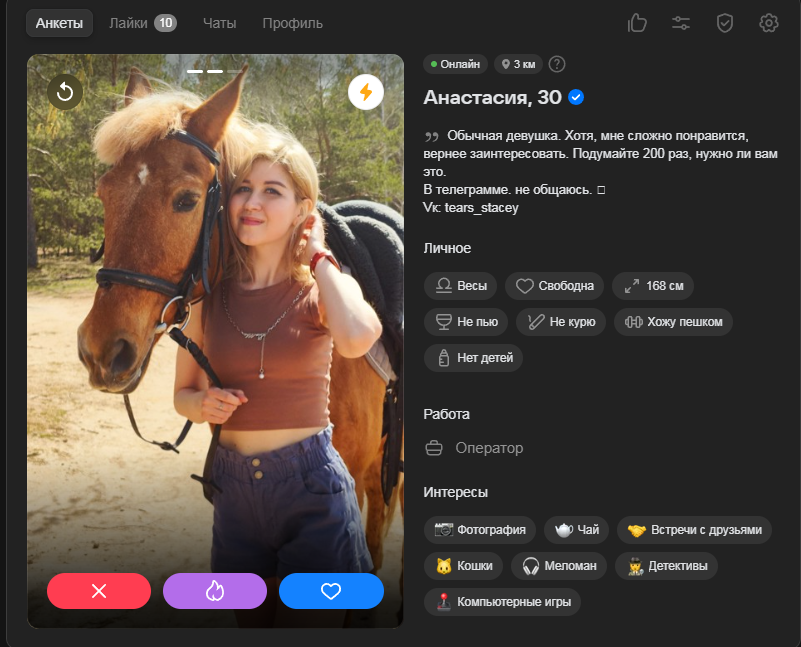
Task: Click the blue heart like button
Action: point(331,591)
